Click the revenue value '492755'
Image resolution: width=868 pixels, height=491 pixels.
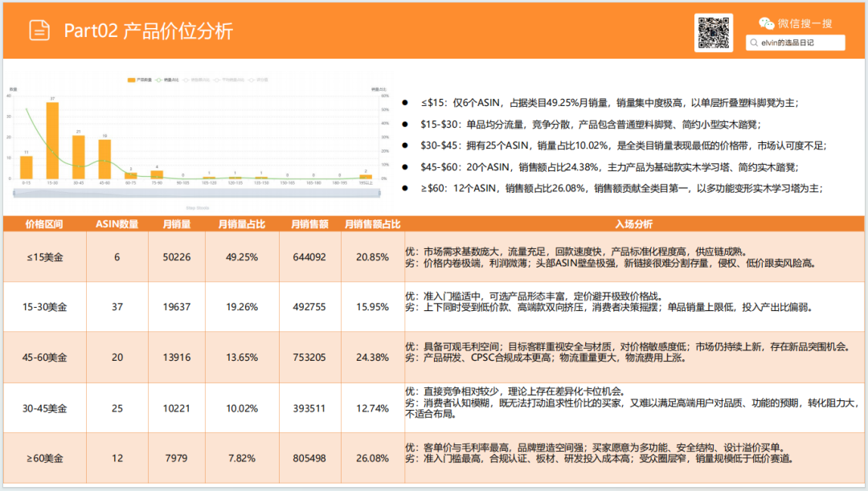point(309,307)
